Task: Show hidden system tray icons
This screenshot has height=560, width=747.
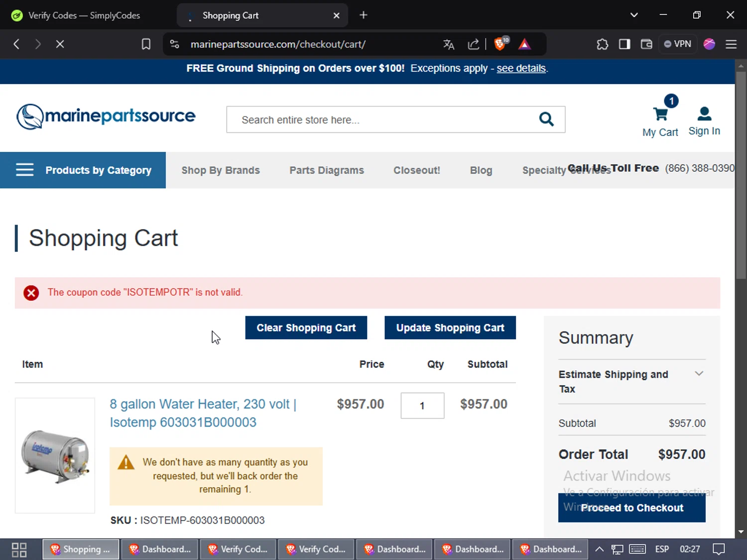Action: (600, 550)
